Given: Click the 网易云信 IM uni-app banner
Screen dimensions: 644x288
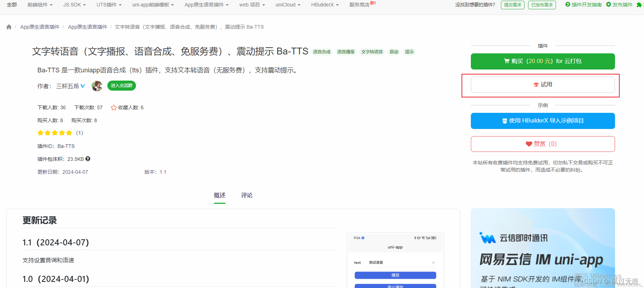Looking at the screenshot, I should pyautogui.click(x=543, y=248).
